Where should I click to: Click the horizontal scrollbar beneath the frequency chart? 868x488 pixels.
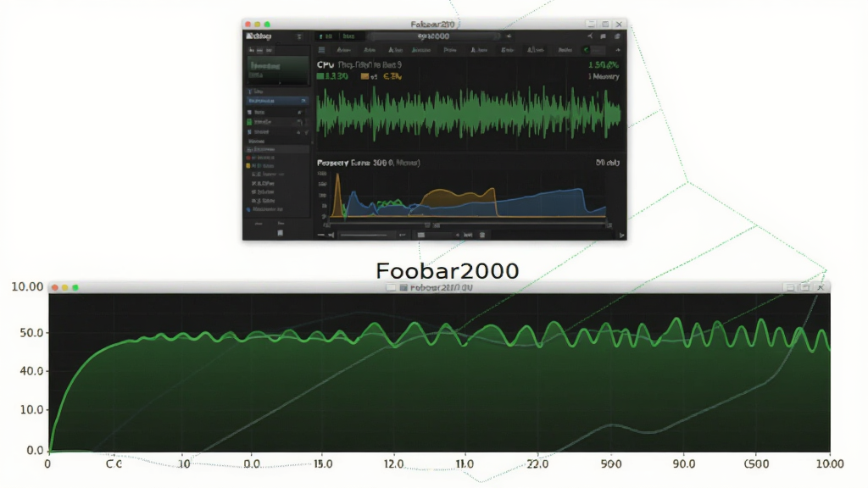point(468,225)
